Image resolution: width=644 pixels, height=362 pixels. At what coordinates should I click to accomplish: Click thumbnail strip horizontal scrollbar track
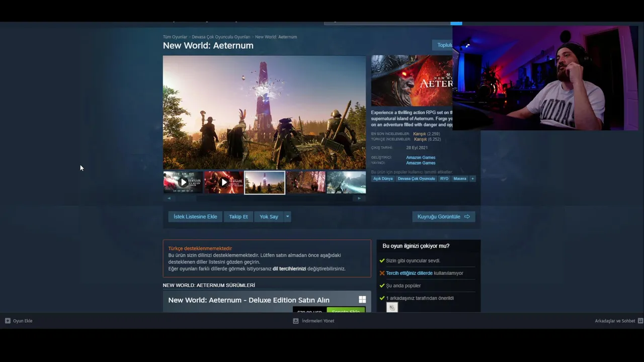click(264, 198)
